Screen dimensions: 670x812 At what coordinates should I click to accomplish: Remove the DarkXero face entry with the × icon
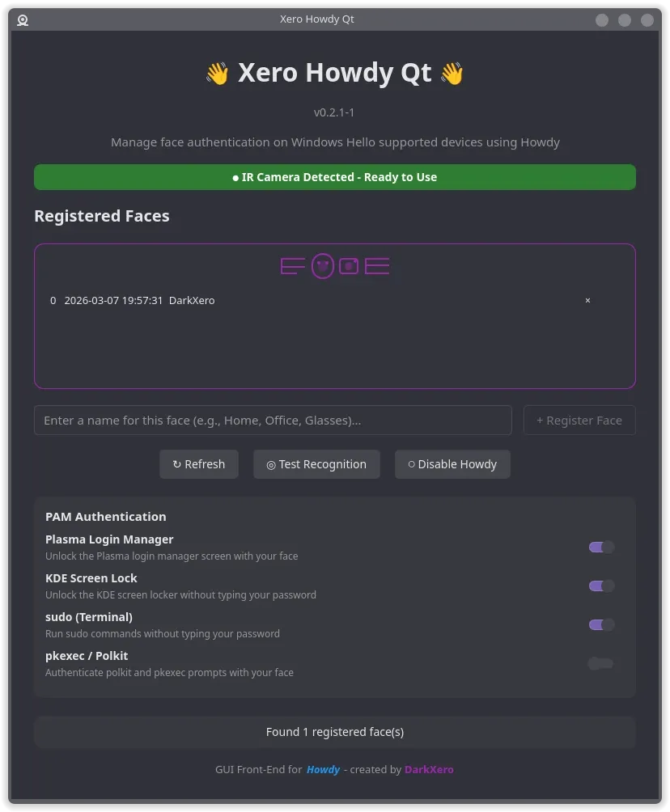[587, 300]
